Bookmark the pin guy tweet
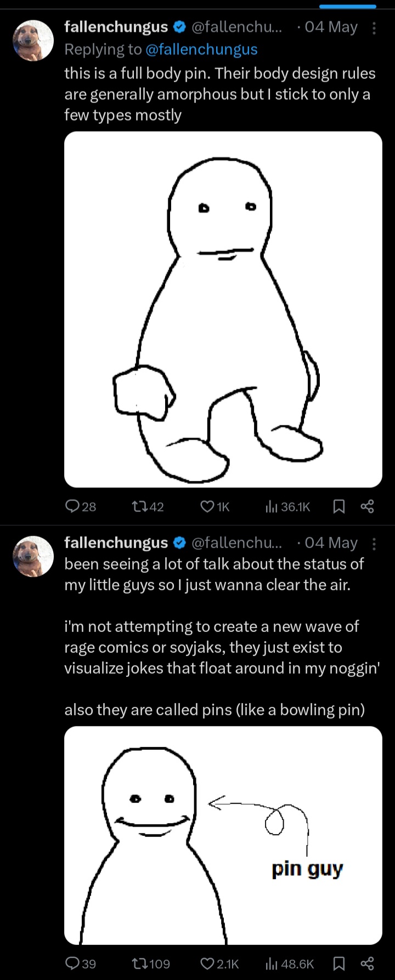This screenshot has width=395, height=980. click(x=339, y=964)
